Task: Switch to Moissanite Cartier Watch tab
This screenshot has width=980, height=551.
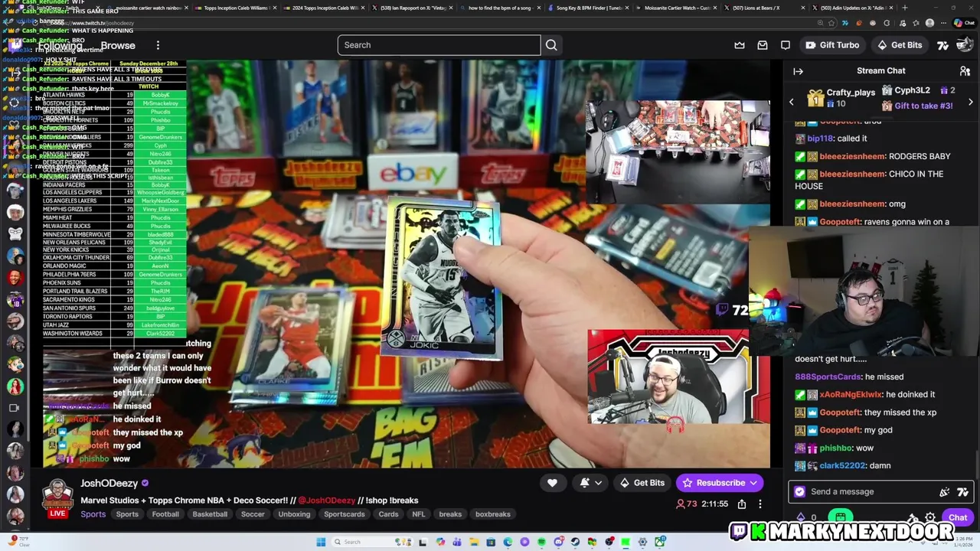Action: [x=679, y=8]
